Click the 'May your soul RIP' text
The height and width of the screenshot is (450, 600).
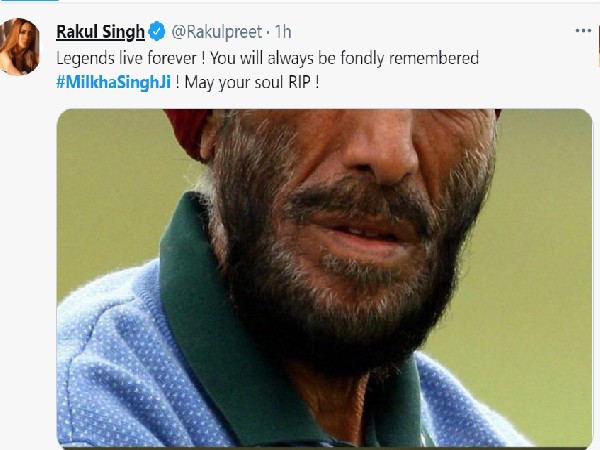click(252, 82)
